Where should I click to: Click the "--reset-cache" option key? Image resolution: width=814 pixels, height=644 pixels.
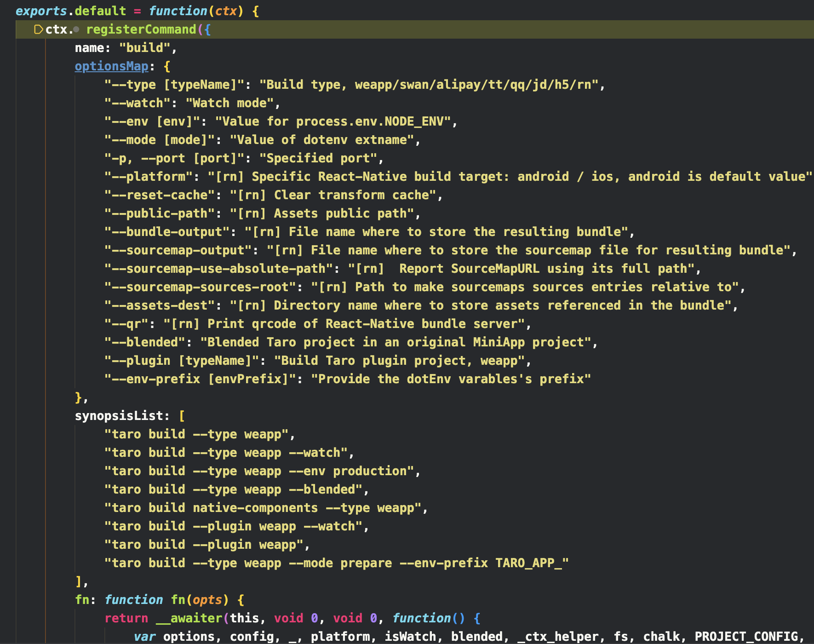pyautogui.click(x=159, y=195)
